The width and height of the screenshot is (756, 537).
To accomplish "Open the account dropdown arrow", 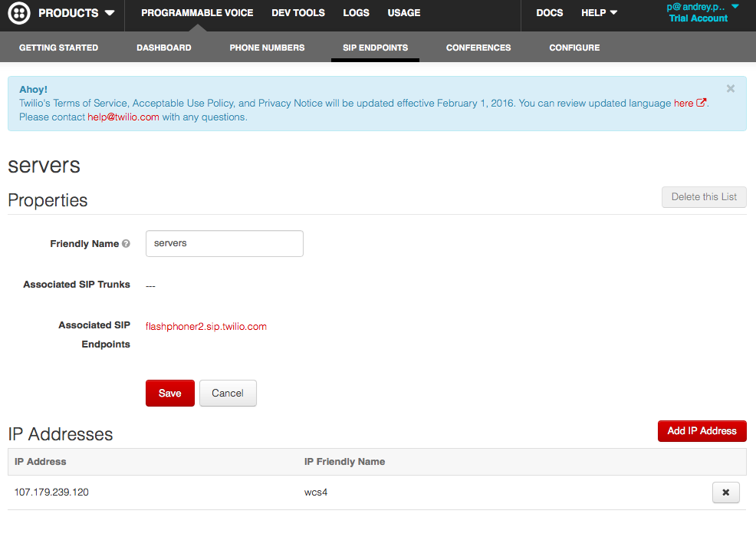I will point(735,7).
